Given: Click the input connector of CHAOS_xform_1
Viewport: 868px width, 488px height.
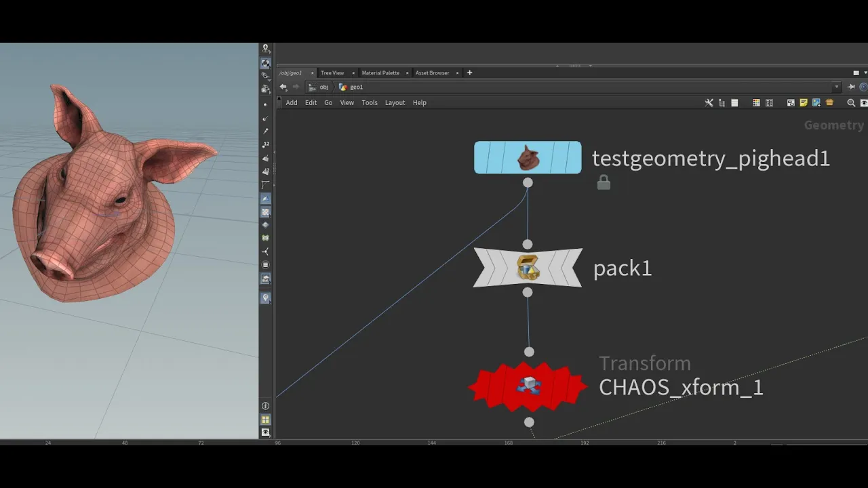Looking at the screenshot, I should click(x=529, y=352).
